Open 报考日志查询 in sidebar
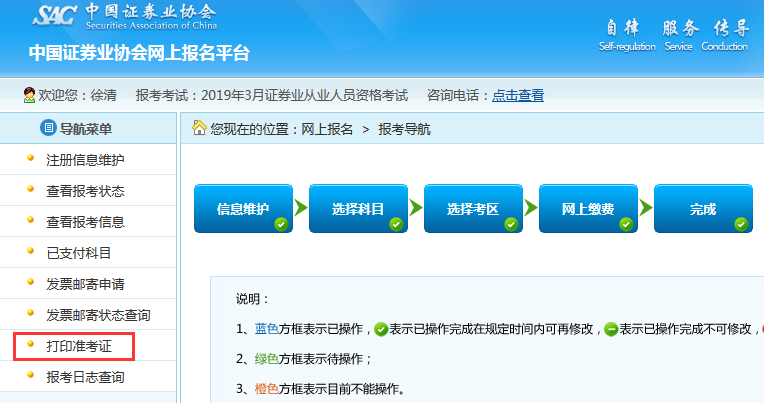The width and height of the screenshot is (764, 403). click(85, 377)
